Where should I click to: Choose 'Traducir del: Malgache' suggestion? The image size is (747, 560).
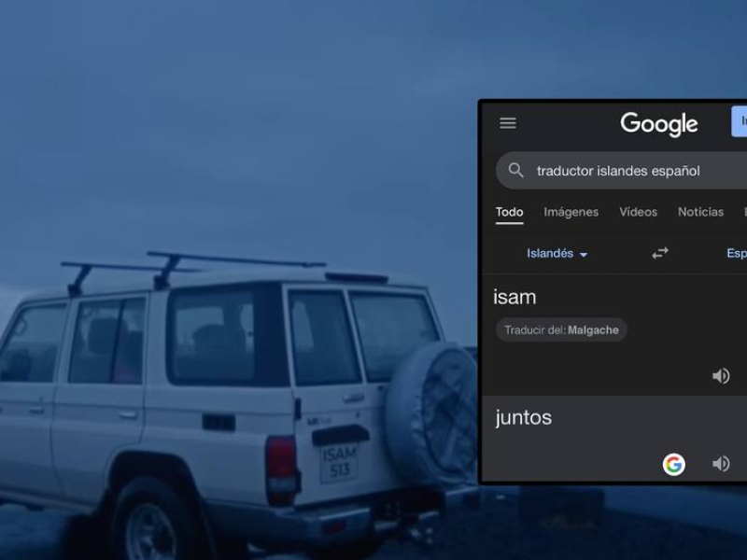pos(561,330)
